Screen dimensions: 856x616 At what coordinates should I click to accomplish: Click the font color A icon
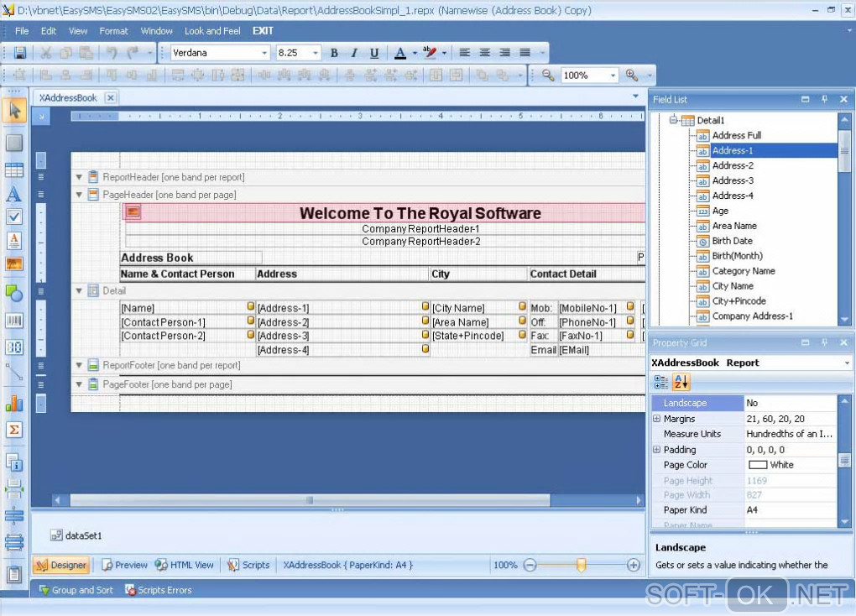click(x=400, y=53)
